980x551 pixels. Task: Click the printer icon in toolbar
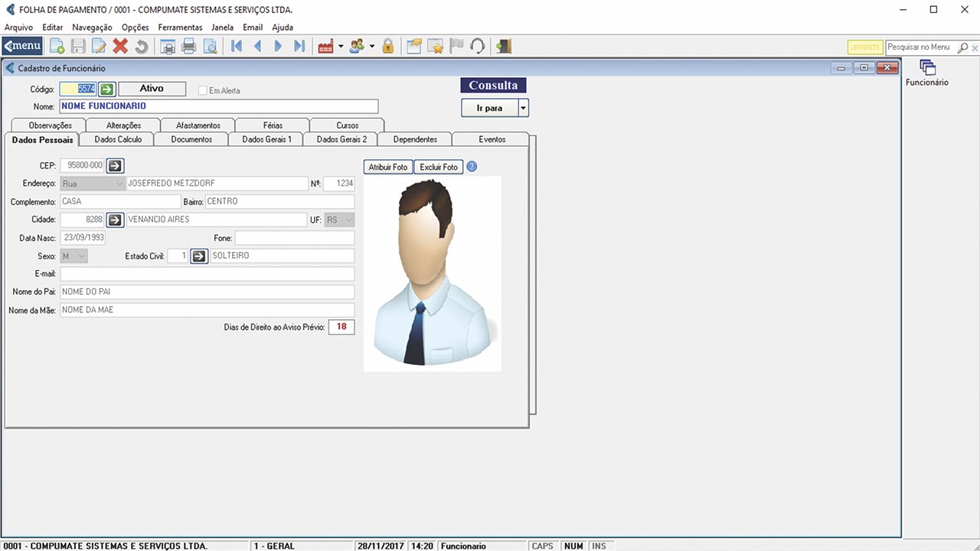189,47
